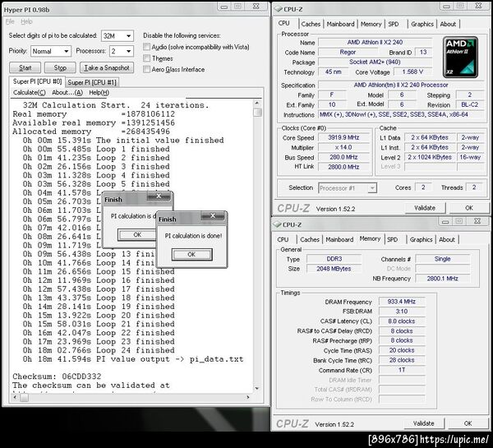Viewport: 493px width, 448px height.
Task: Click the Memory Type DDR3 value
Action: (x=334, y=259)
